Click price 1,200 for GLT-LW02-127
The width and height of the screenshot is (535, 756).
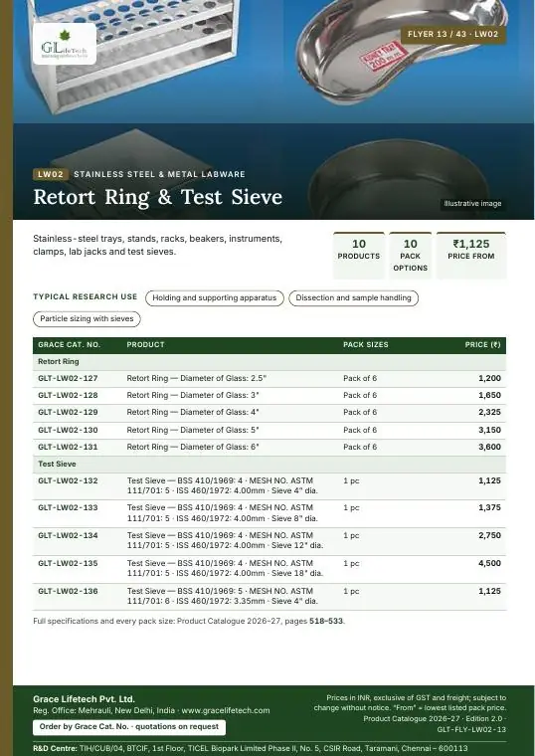tap(489, 378)
